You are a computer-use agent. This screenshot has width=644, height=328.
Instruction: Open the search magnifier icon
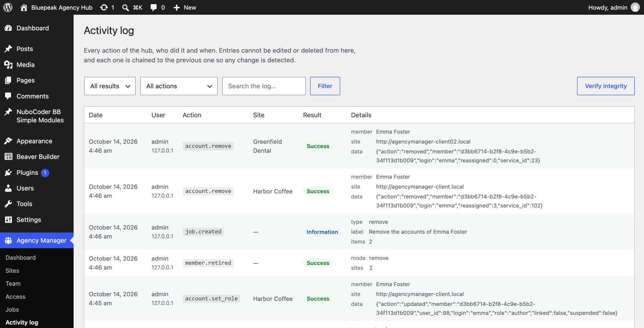(126, 7)
